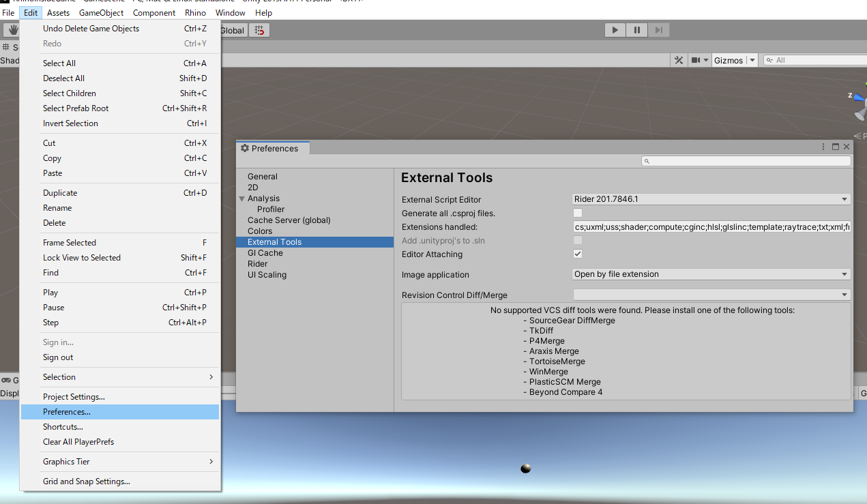Focus the Preferences search box

coord(746,161)
